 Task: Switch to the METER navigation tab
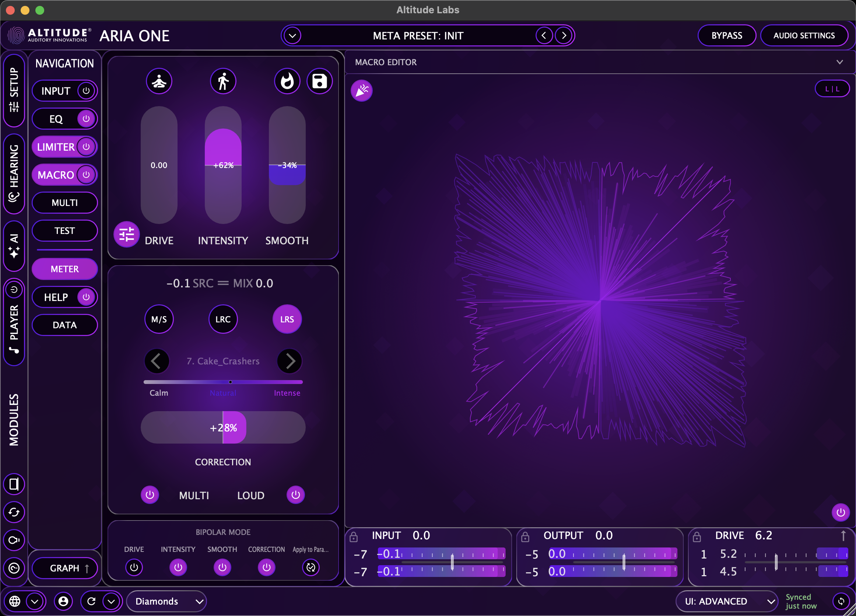coord(64,269)
